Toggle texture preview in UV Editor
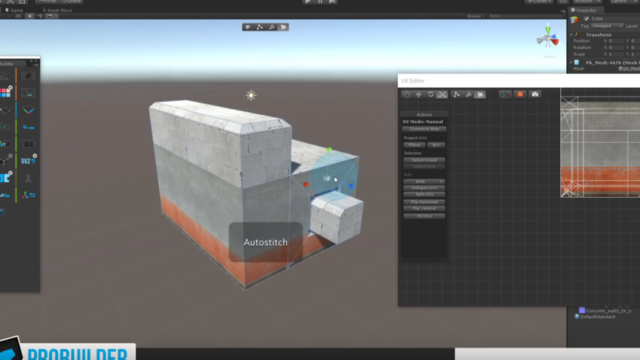Screen dimensions: 640x360 tap(520, 95)
